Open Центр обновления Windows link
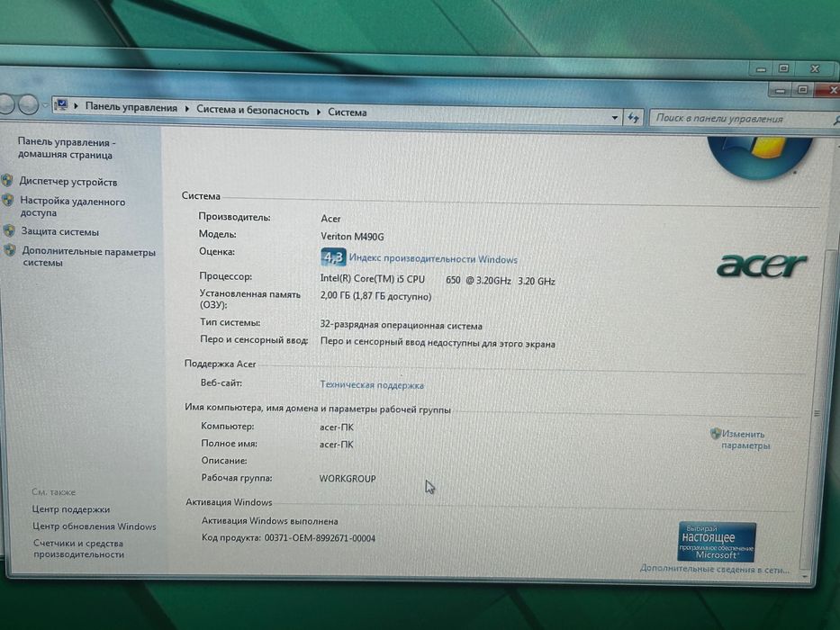The image size is (840, 630). (95, 526)
